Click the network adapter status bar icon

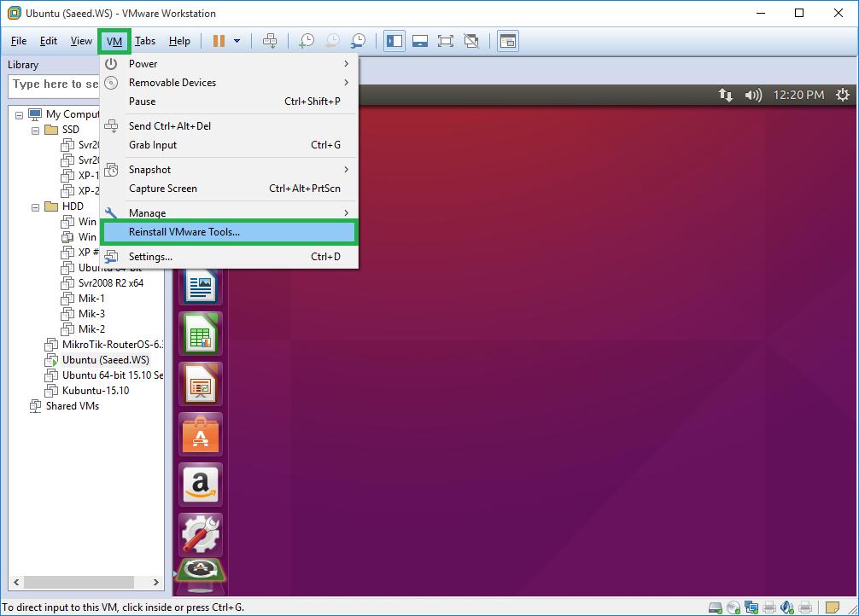click(x=751, y=607)
